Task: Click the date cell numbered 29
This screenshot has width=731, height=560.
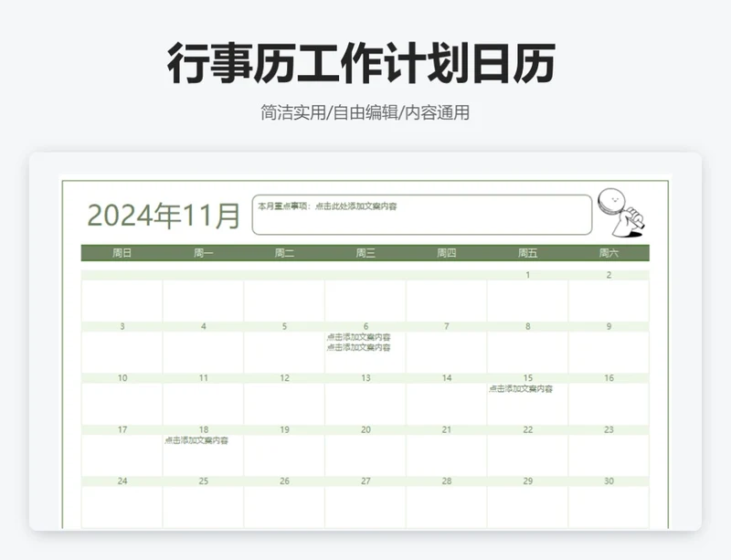Action: 528,481
